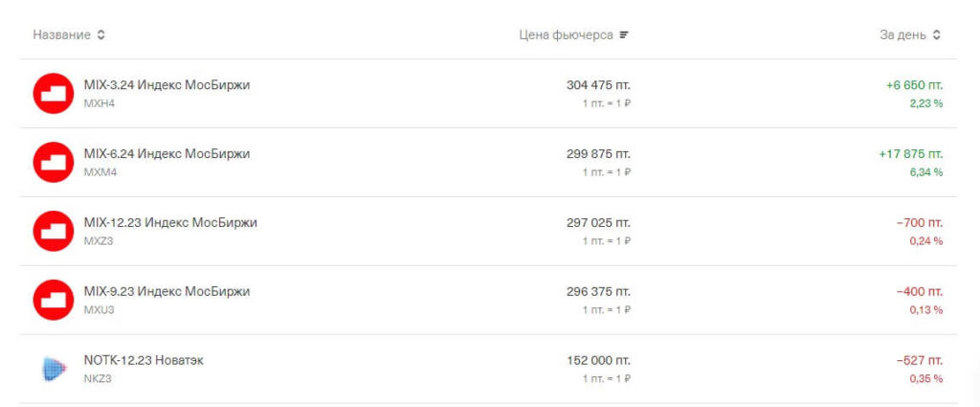Screen dimensions: 980x407
Task: Click the −527 пт. daily change value
Action: coord(919,361)
